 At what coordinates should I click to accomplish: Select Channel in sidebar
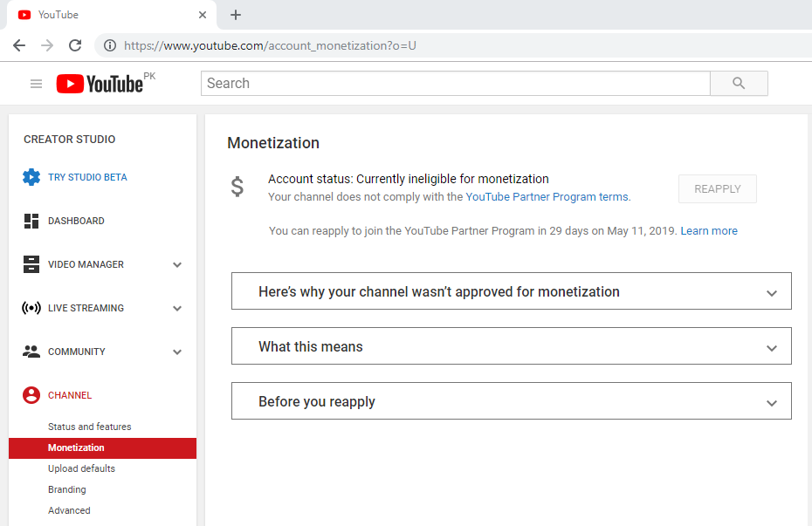[x=70, y=395]
